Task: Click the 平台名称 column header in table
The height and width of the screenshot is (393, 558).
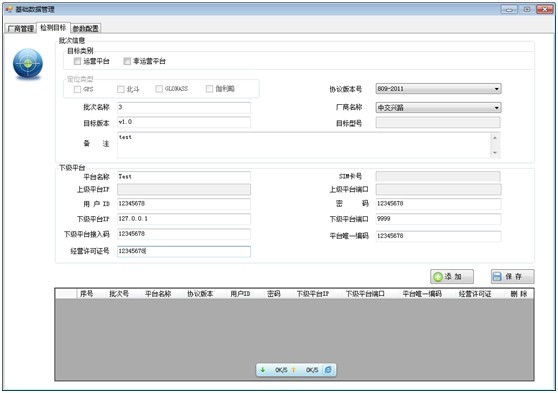Action: [158, 294]
